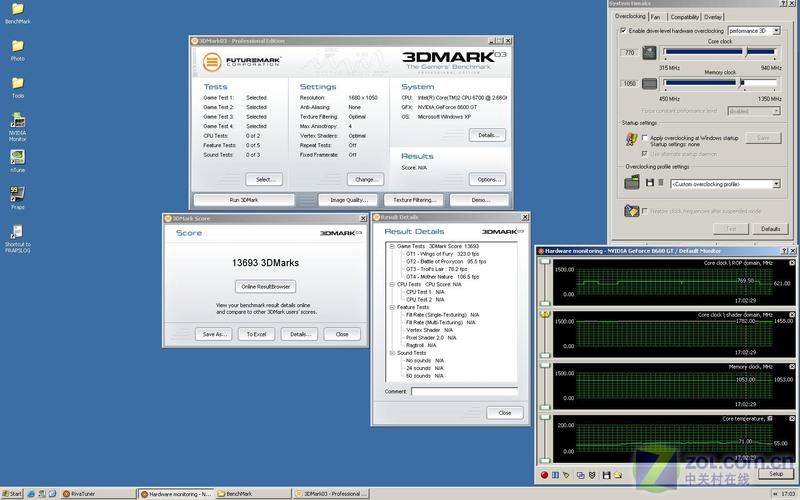The height and width of the screenshot is (500, 800).
Task: Click the Comment input field in Result Details
Action: 464,391
